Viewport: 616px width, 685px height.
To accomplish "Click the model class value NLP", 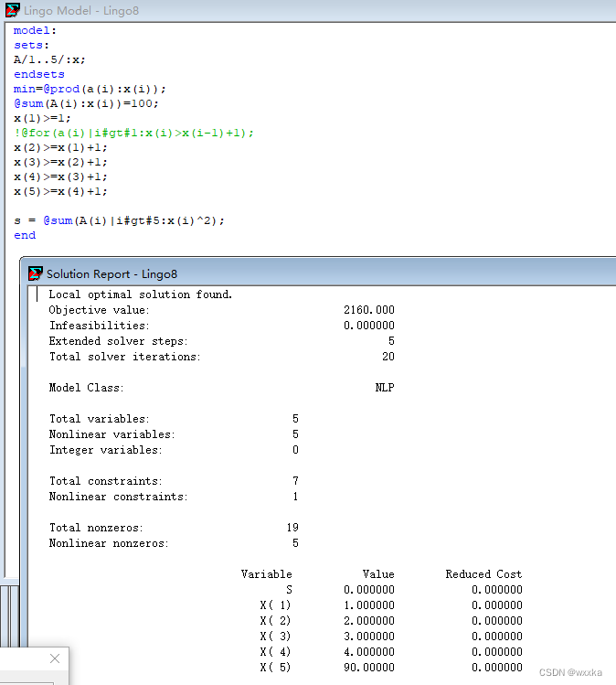I will click(x=385, y=388).
